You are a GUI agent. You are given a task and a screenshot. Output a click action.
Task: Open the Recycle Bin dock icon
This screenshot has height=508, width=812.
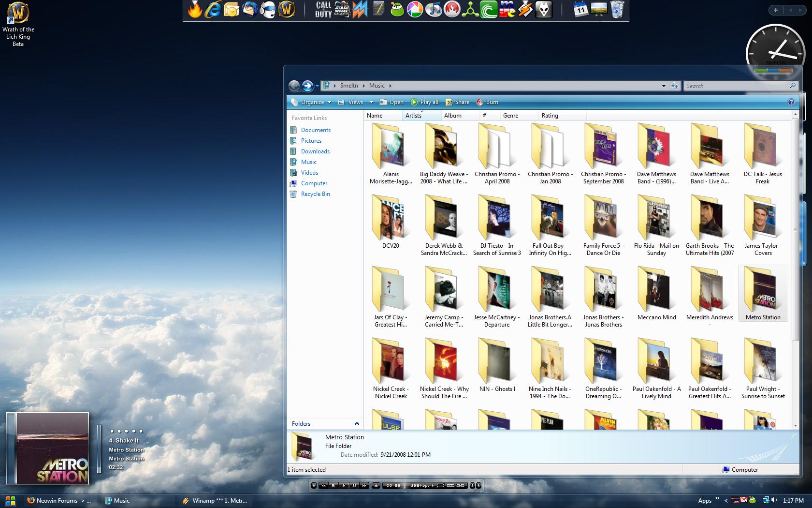[x=617, y=10]
